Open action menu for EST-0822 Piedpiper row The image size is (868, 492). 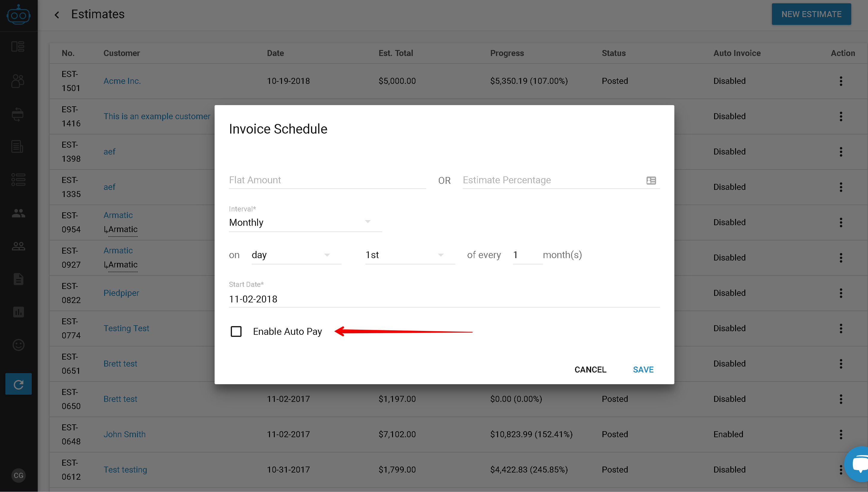(841, 293)
